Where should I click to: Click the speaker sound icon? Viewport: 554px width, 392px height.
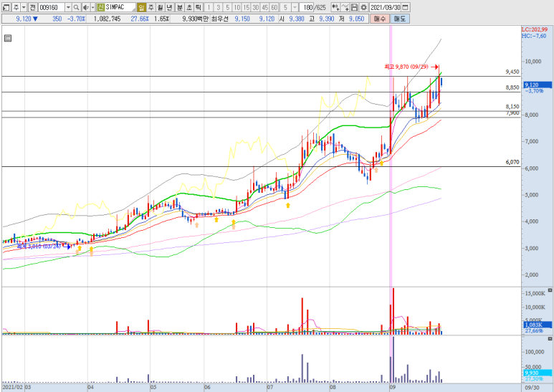(x=86, y=7)
